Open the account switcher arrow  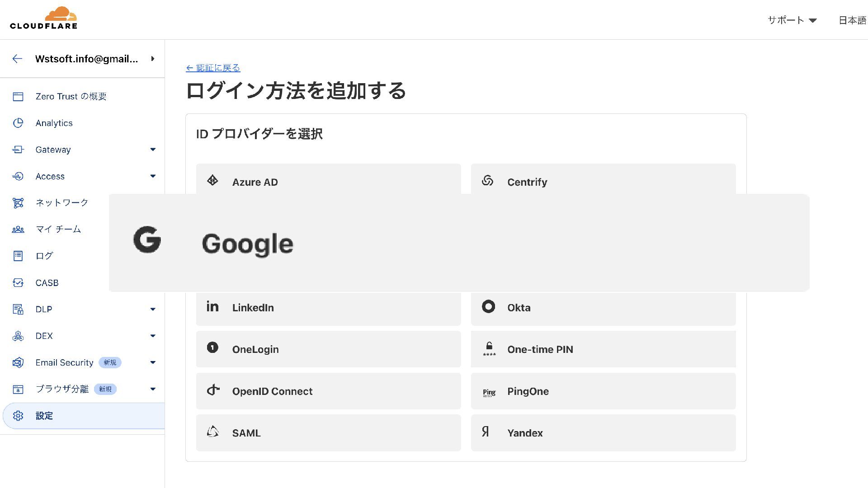tap(153, 59)
